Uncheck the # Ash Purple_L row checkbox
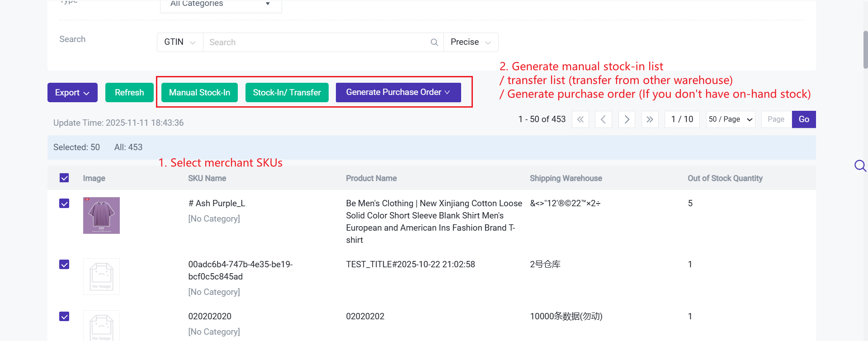Viewport: 868px width, 341px height. (64, 204)
